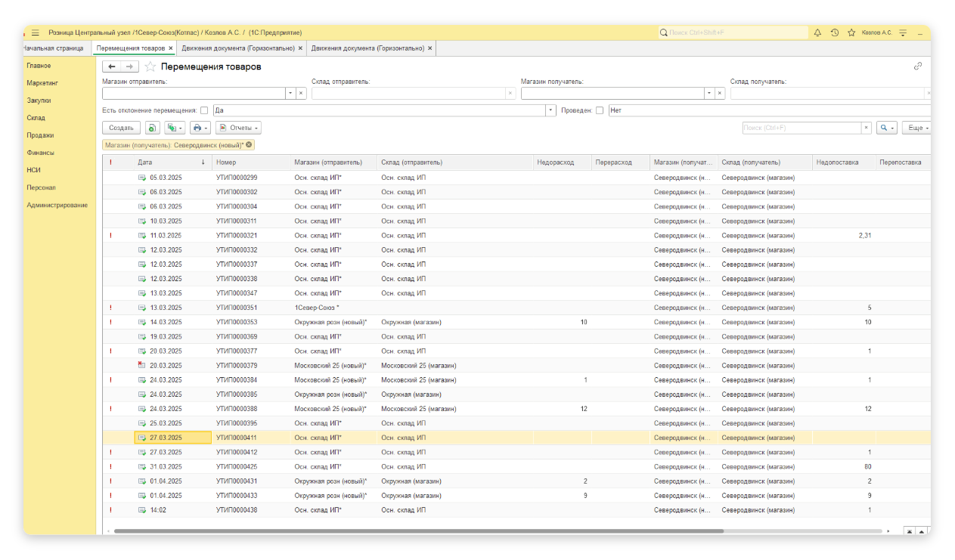Add Перемещения товаров page to favorites
Screen dimensions: 955x560
coord(150,67)
